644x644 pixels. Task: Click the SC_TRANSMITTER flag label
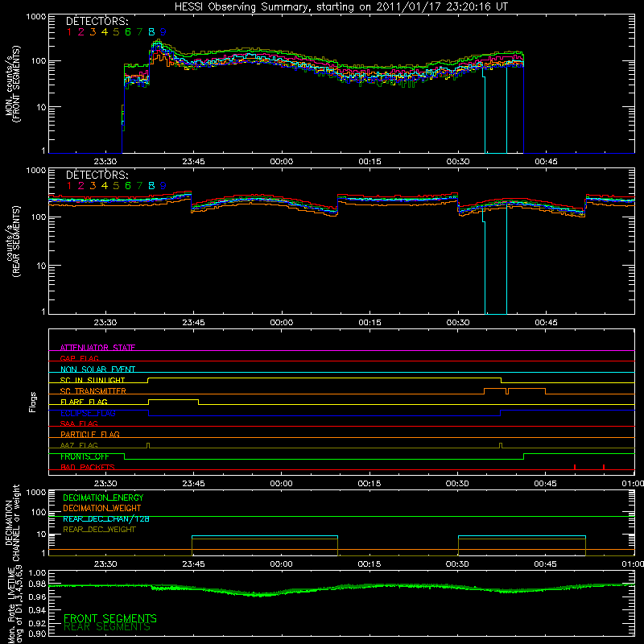(x=93, y=391)
